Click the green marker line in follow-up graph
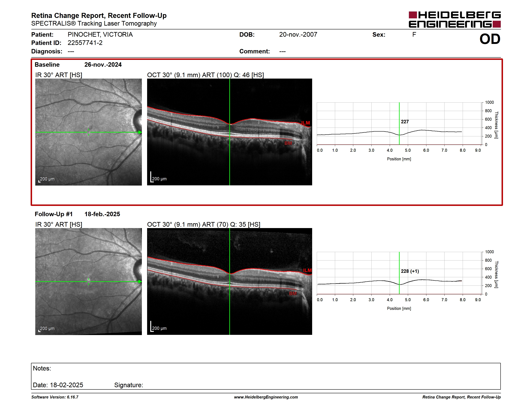Viewport: 532px width, 411px height. [x=399, y=273]
